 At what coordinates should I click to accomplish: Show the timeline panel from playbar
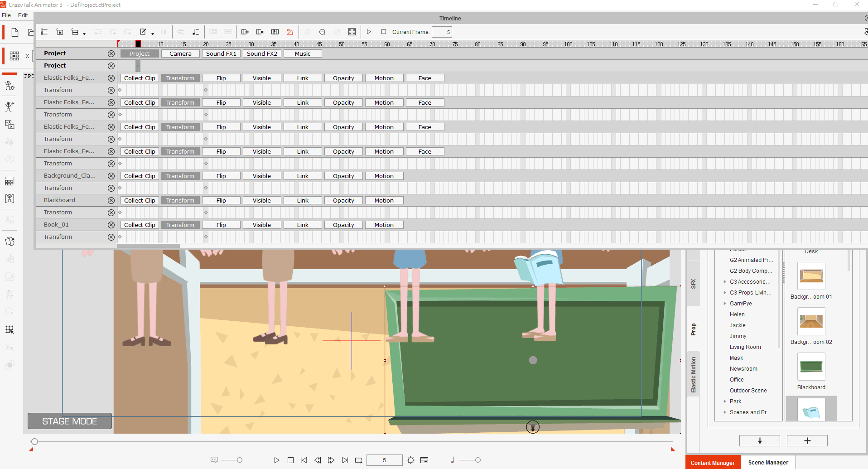point(424,460)
